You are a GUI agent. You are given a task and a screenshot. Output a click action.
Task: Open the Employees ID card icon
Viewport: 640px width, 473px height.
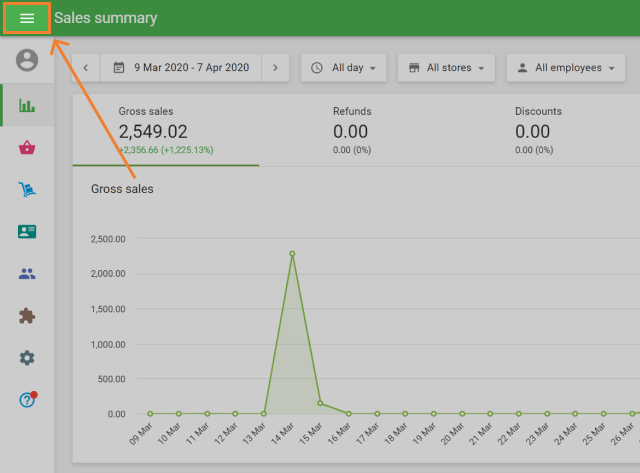click(x=27, y=231)
